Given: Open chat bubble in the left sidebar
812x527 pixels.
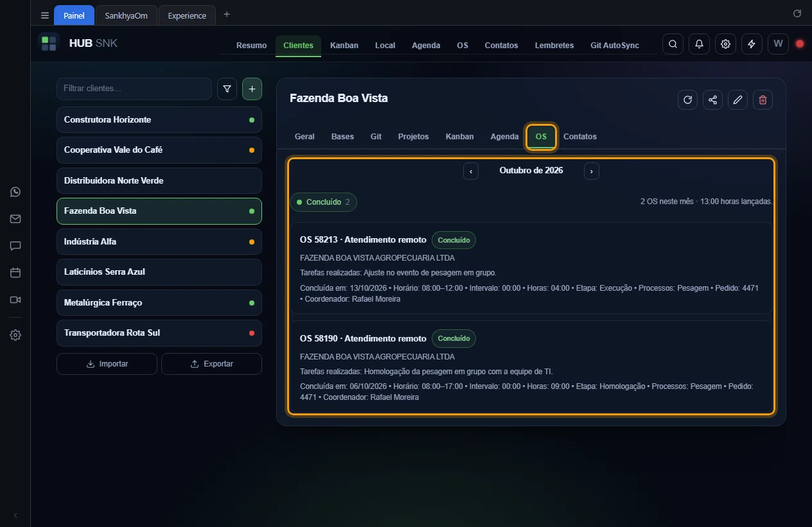Looking at the screenshot, I should [x=15, y=246].
